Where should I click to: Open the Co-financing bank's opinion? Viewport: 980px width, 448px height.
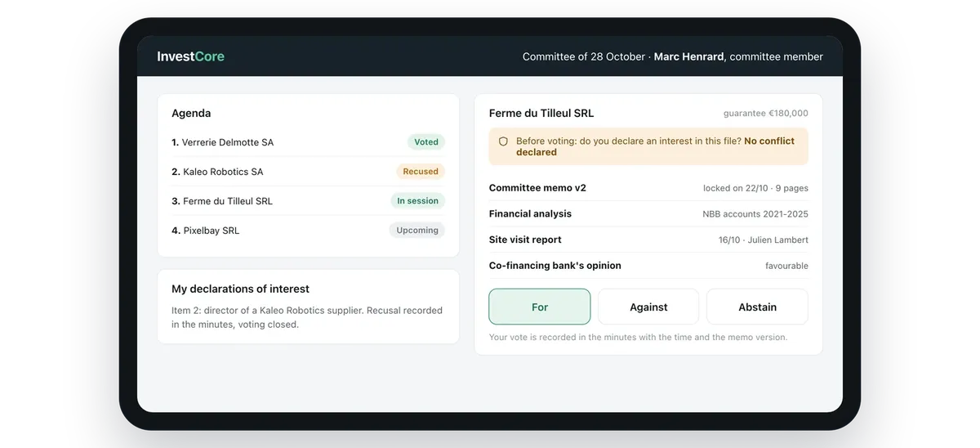648,266
